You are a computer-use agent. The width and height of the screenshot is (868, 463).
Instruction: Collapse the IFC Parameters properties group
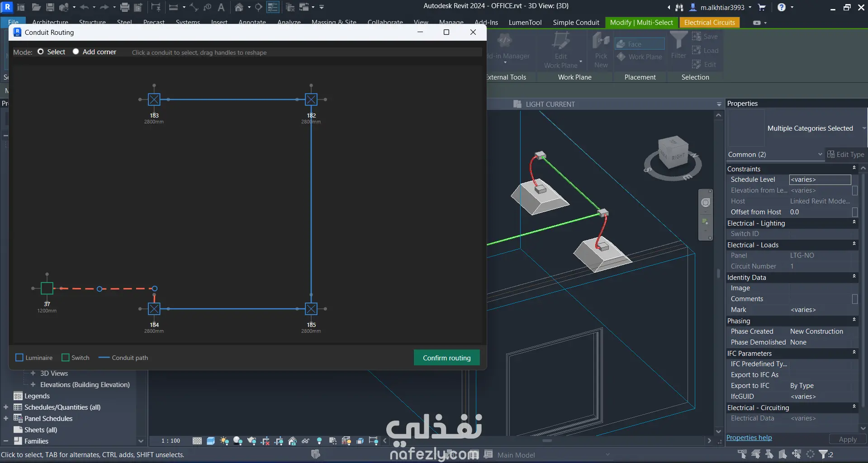(x=854, y=353)
